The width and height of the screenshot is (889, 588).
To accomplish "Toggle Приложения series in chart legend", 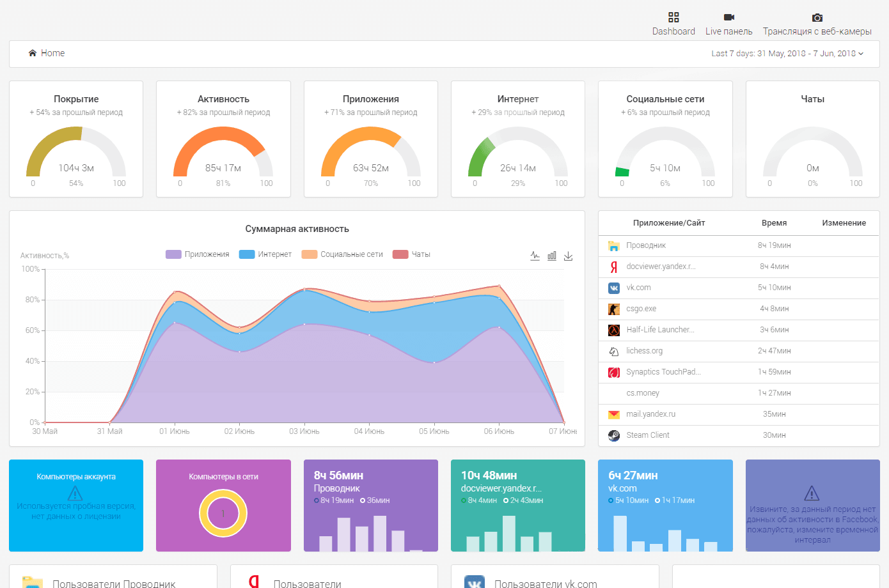I will (198, 254).
